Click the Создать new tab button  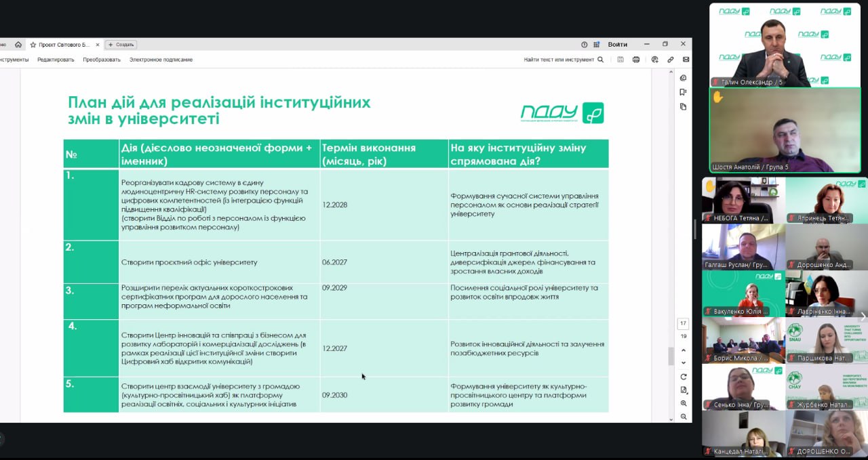(121, 45)
